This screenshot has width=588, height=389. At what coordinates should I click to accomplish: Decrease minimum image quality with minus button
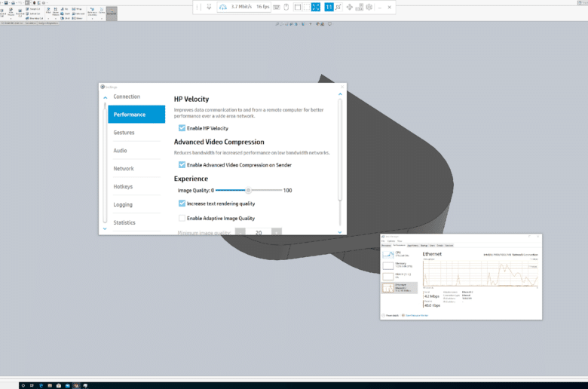coord(240,233)
